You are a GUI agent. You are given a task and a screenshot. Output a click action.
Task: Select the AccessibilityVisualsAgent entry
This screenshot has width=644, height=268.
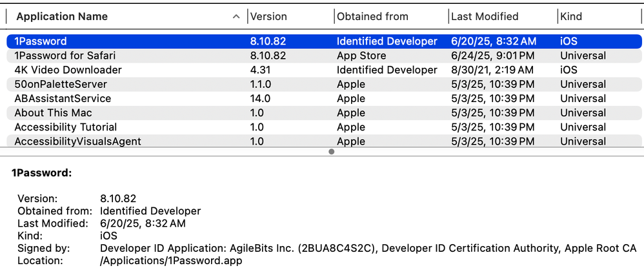(x=77, y=141)
